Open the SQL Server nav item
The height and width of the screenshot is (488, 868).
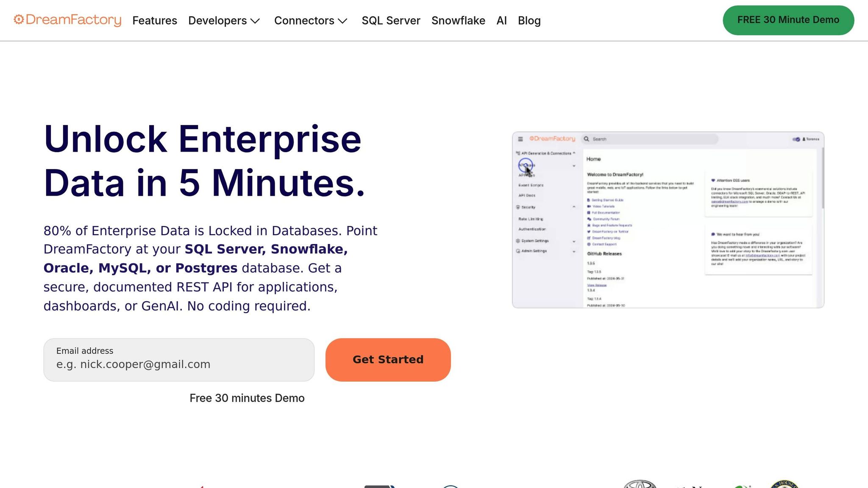pyautogui.click(x=391, y=20)
